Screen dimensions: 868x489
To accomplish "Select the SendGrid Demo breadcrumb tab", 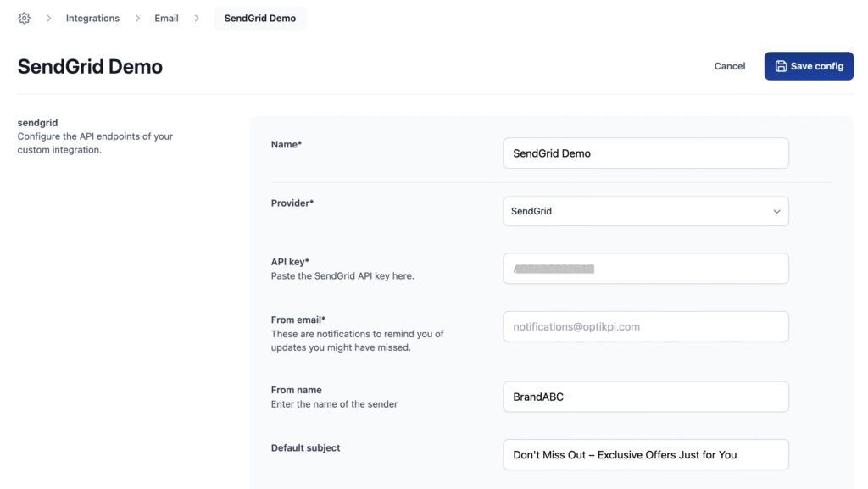I will click(259, 19).
